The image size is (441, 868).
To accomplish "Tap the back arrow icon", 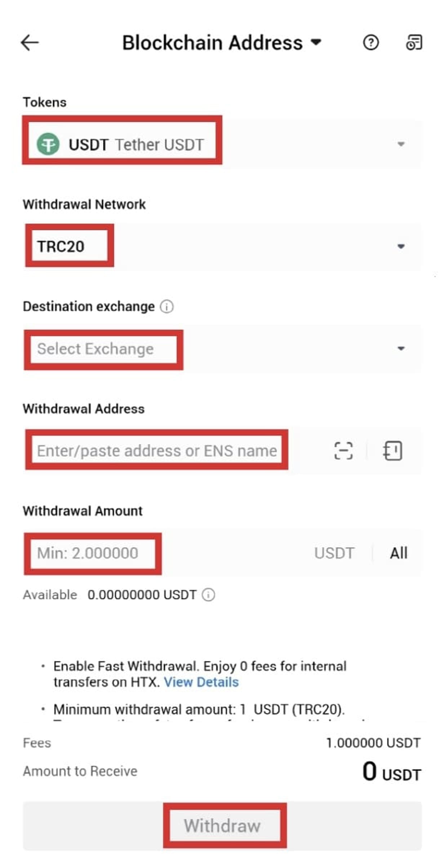I will [x=30, y=43].
